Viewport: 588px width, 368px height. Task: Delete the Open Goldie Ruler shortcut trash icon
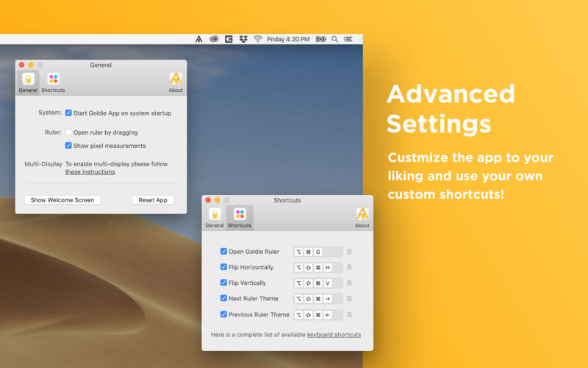pos(349,252)
